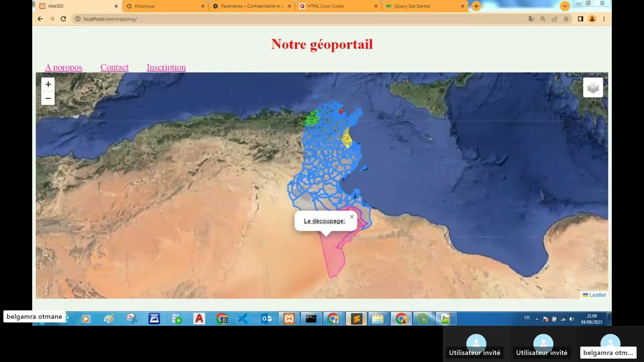Open the Paint taskbar icon

pyautogui.click(x=109, y=319)
